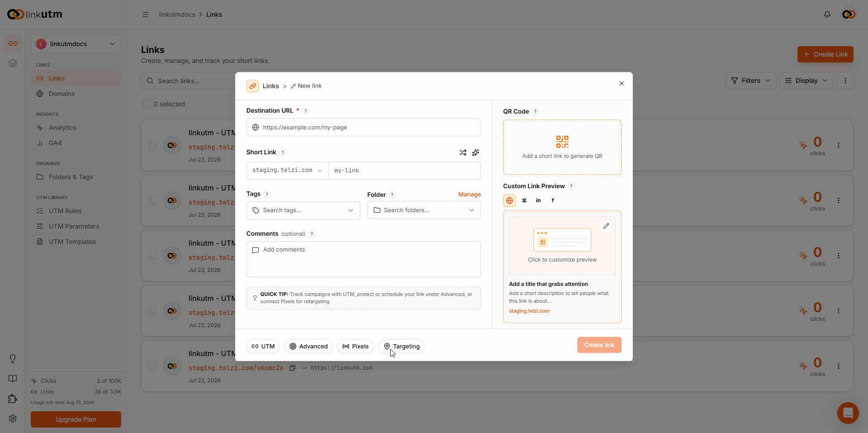Open the Search tags dropdown
This screenshot has width=868, height=433.
[303, 210]
